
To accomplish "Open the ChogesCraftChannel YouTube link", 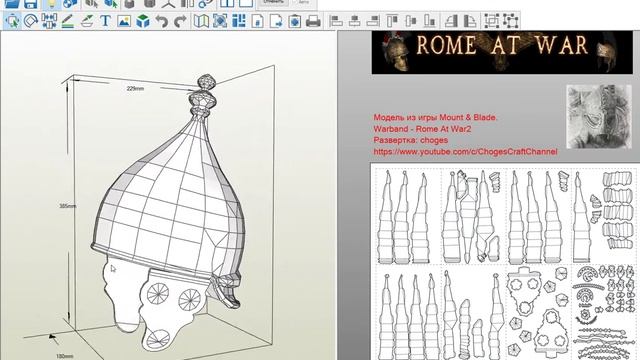I will coord(465,152).
